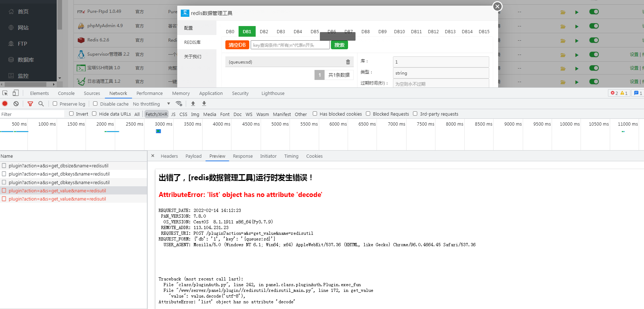Viewport: 644px width, 309px height.
Task: Open network conditions wifi icon
Action: 179,104
